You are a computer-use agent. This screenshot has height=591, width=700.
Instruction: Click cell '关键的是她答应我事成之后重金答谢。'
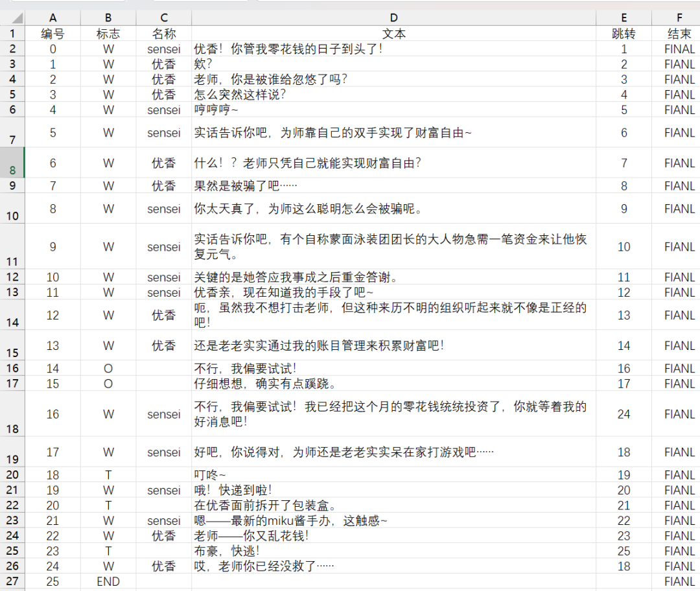click(394, 277)
